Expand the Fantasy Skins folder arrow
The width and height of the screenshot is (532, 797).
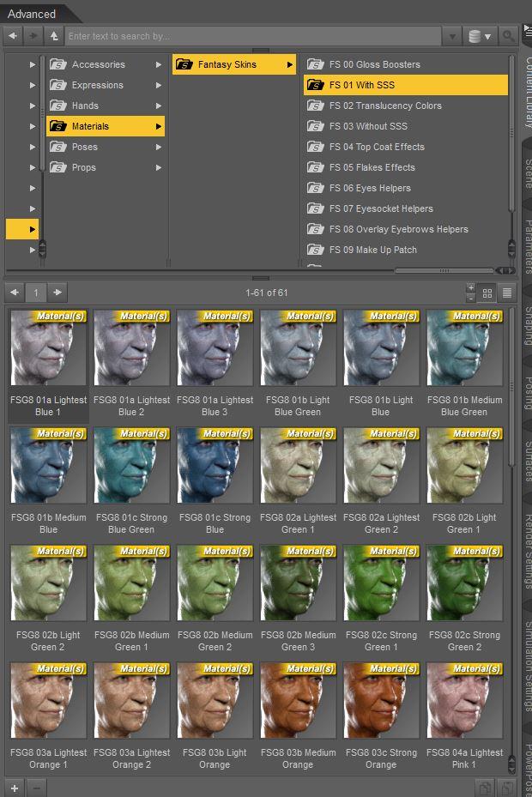pos(290,64)
